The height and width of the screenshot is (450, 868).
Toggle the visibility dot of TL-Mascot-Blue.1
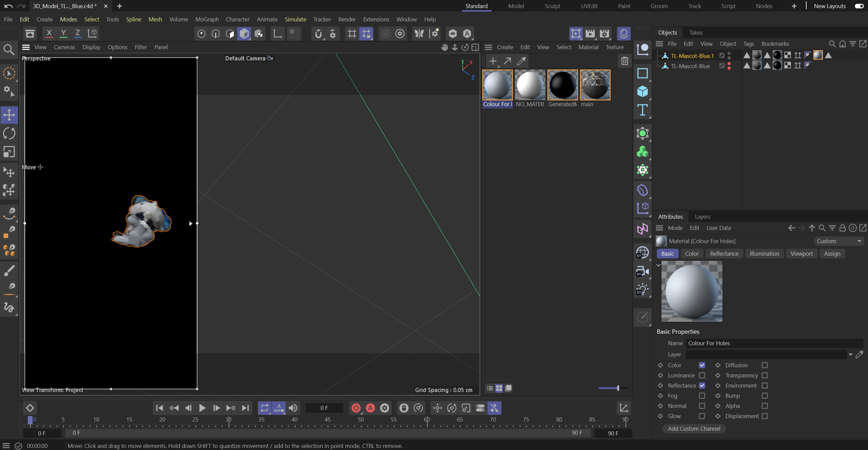pyautogui.click(x=729, y=54)
